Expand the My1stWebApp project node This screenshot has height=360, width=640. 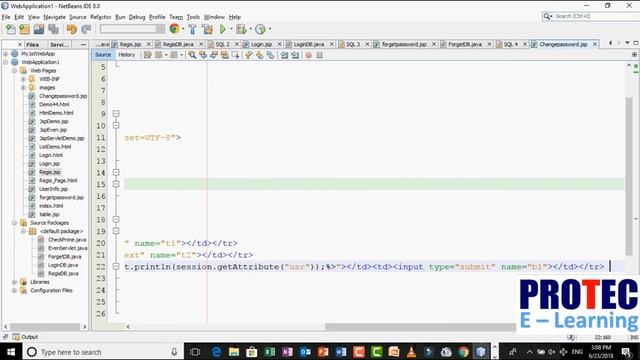click(x=6, y=53)
